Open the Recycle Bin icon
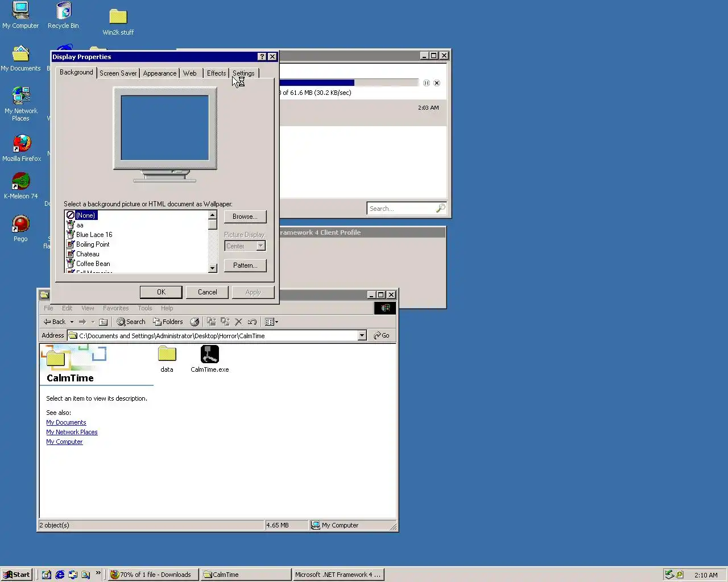The height and width of the screenshot is (582, 728). click(63, 15)
